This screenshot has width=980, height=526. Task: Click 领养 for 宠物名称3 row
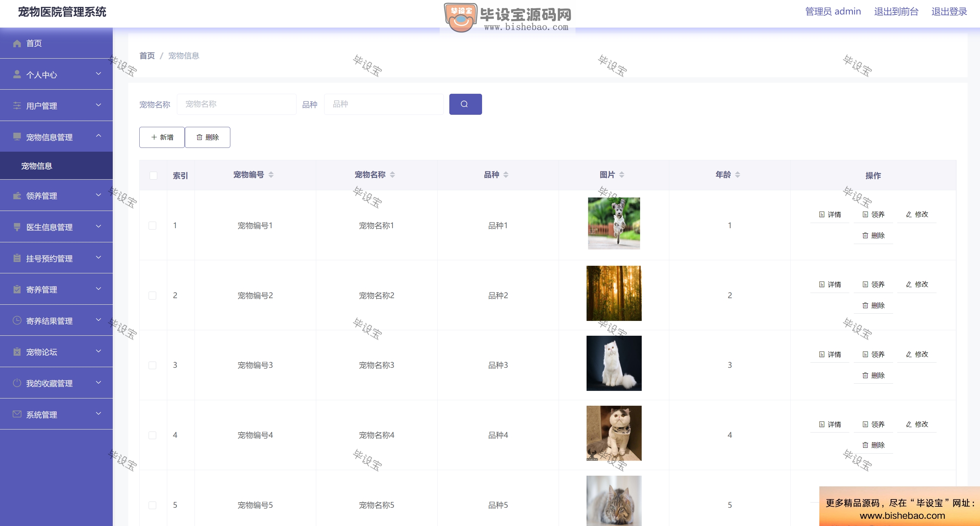click(x=873, y=354)
